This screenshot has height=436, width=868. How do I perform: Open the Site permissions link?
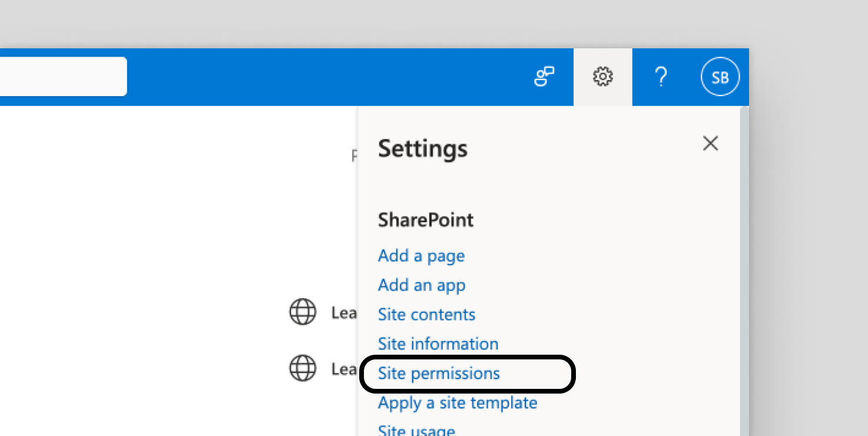pyautogui.click(x=439, y=373)
